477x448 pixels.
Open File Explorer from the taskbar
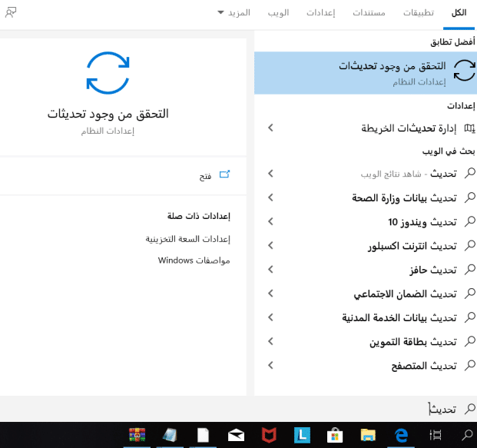(x=368, y=435)
